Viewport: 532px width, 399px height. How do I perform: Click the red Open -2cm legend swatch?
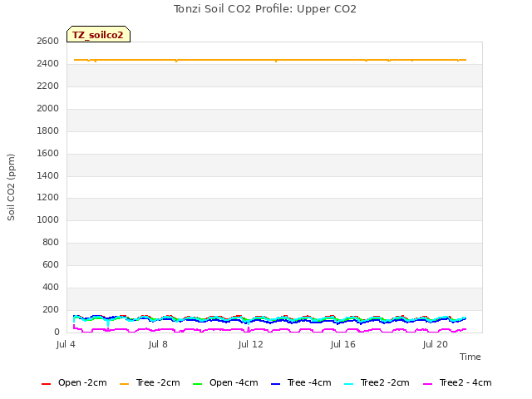coord(46,384)
